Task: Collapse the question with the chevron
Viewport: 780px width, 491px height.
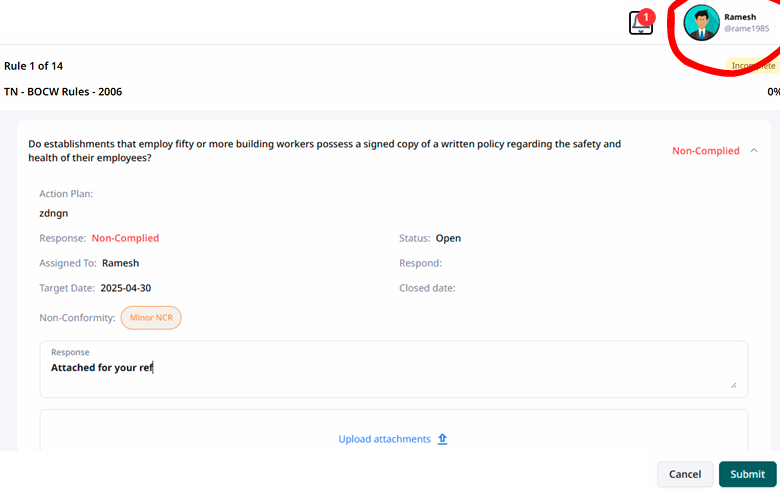Action: coord(753,151)
